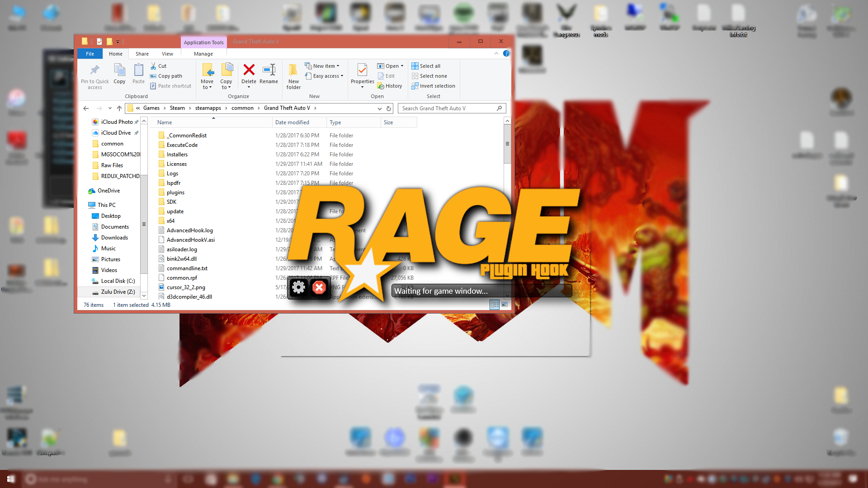Switch to the View ribbon tab

click(x=167, y=54)
